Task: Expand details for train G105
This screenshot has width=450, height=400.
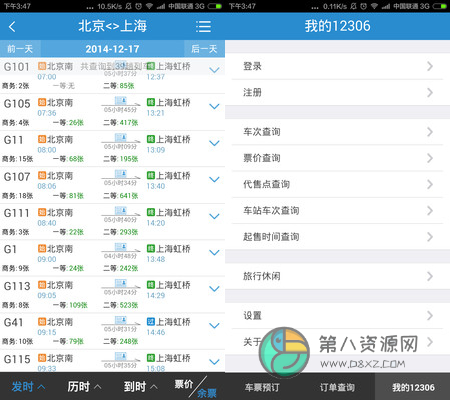Action: [214, 106]
